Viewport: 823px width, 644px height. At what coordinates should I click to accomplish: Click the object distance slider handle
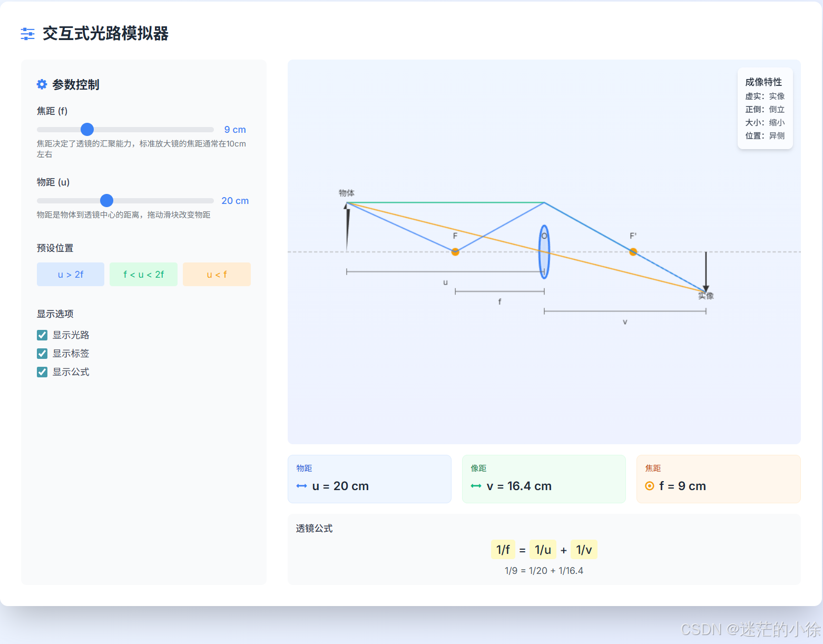(x=106, y=200)
